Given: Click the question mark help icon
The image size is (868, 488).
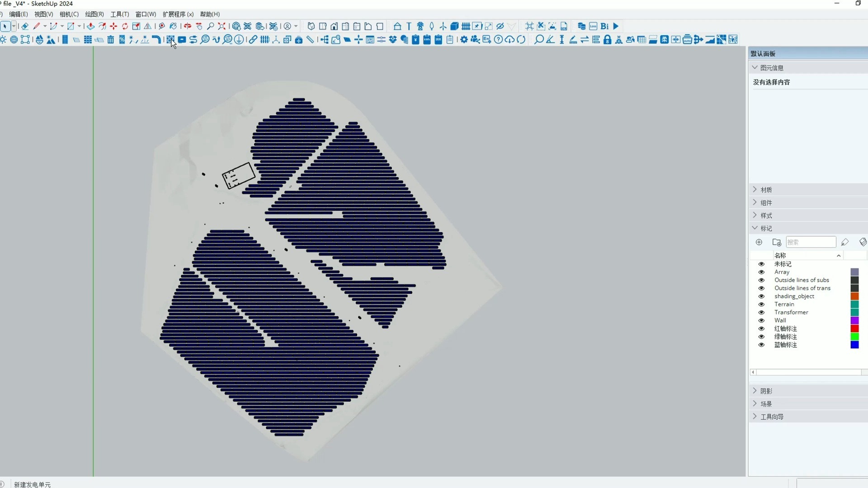Looking at the screenshot, I should 498,40.
